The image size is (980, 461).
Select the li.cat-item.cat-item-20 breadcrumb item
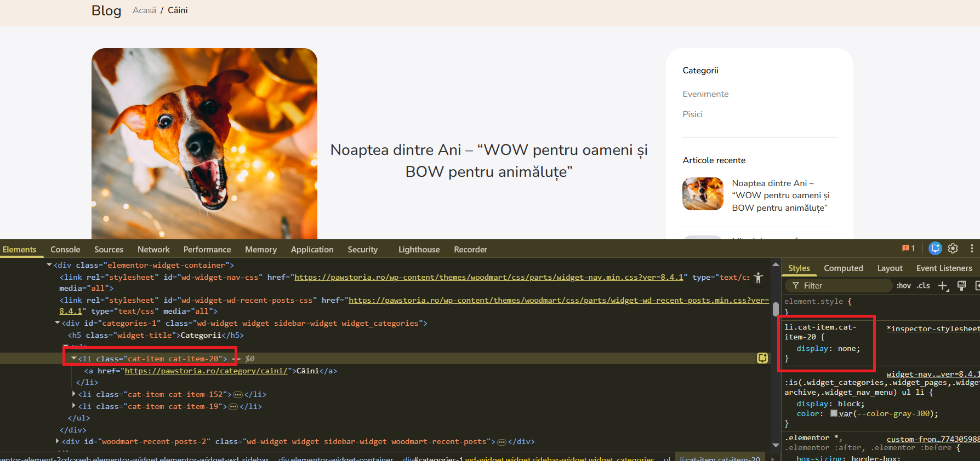pyautogui.click(x=720, y=458)
